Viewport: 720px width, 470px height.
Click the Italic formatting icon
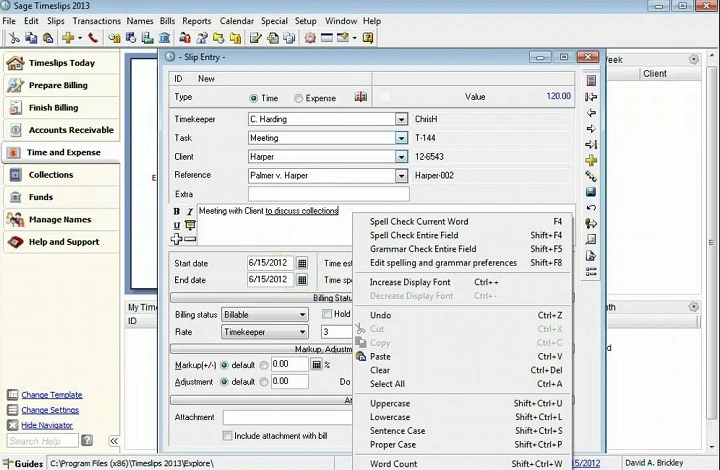(x=190, y=212)
